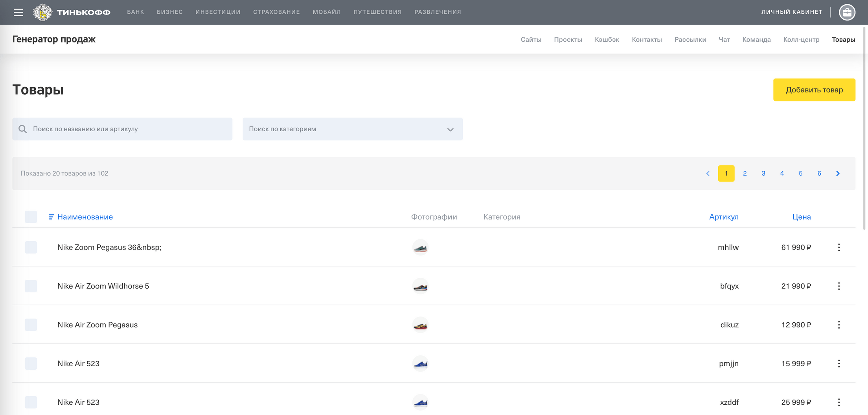This screenshot has width=868, height=415.
Task: Open options menu for Nike Air Zoom Pegasus
Action: pyautogui.click(x=839, y=325)
